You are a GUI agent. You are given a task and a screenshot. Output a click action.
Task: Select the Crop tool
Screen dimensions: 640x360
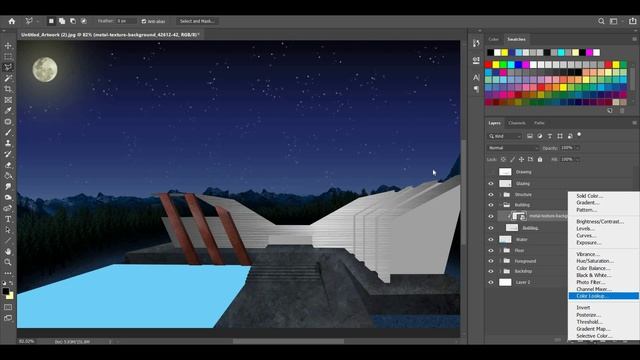point(8,89)
